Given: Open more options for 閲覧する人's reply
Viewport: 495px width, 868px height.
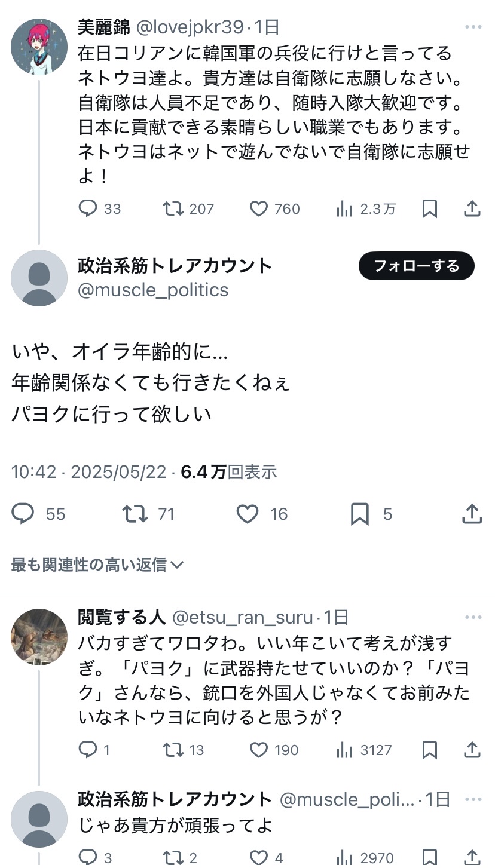Looking at the screenshot, I should [x=473, y=617].
